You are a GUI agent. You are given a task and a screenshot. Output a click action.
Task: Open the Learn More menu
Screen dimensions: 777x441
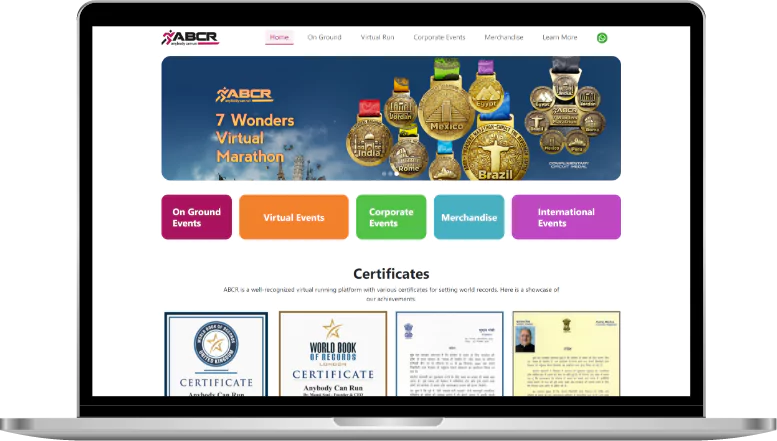point(559,37)
